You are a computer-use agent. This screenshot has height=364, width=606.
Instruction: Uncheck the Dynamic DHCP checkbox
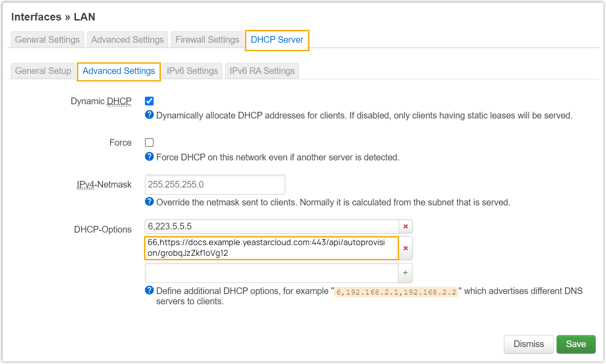149,101
